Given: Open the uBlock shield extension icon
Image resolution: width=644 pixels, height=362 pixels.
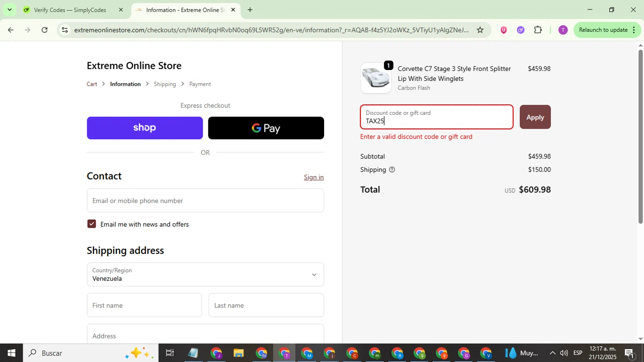Looking at the screenshot, I should point(504,30).
